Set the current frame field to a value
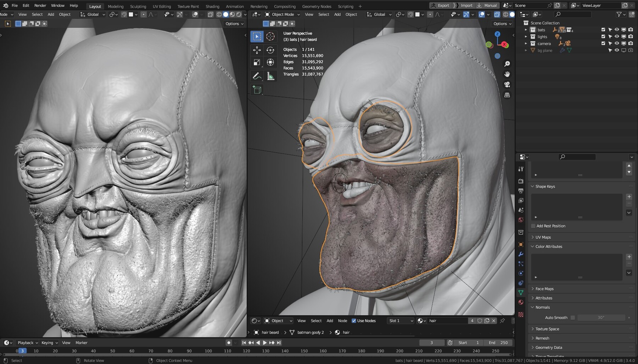Image resolution: width=638 pixels, height=364 pixels. (x=432, y=343)
